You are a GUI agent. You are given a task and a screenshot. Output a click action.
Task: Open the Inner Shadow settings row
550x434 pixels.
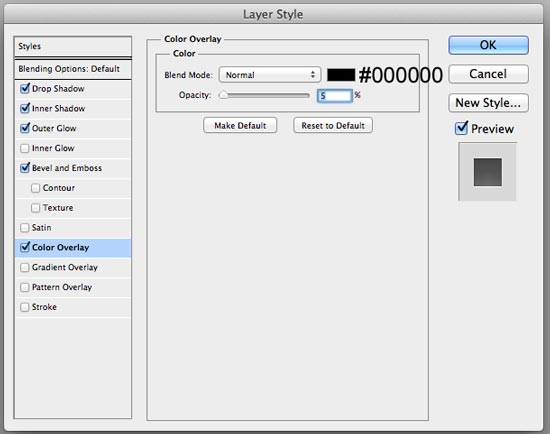click(73, 108)
